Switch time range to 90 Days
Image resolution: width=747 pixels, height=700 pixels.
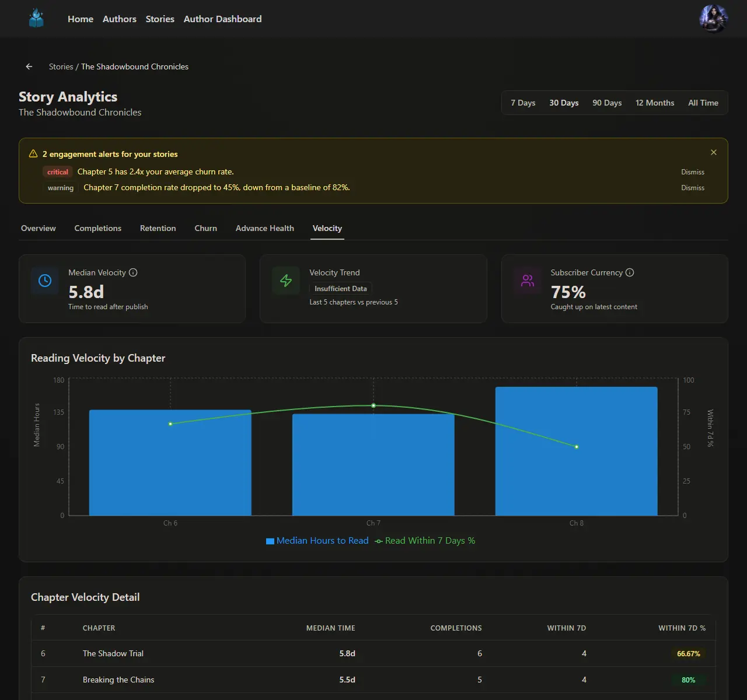pos(607,103)
